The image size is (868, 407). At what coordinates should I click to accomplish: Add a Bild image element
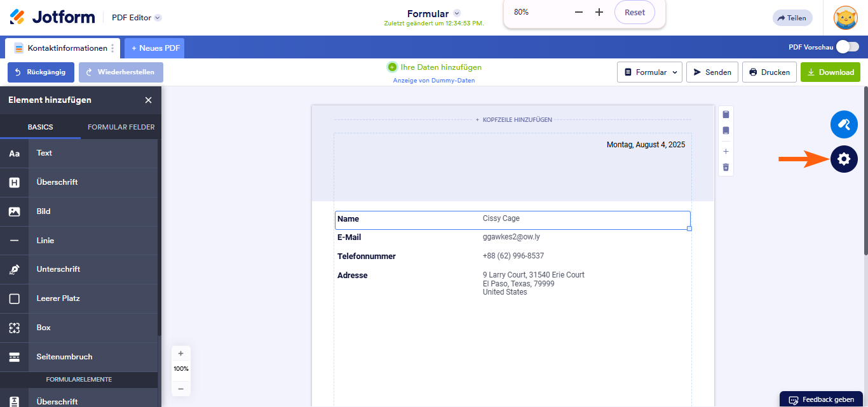coord(79,211)
